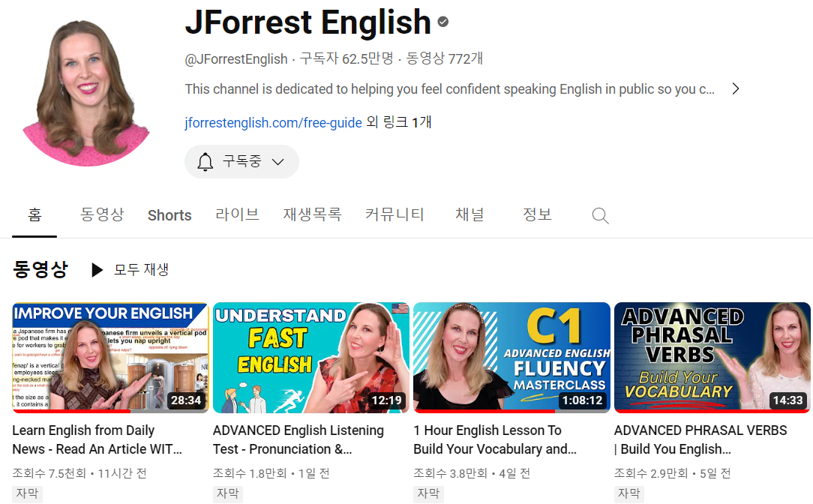Viewport: 813px width, 504px height.
Task: Click the 조회수 2.9만회 • 5일 전 text
Action: coord(673,473)
